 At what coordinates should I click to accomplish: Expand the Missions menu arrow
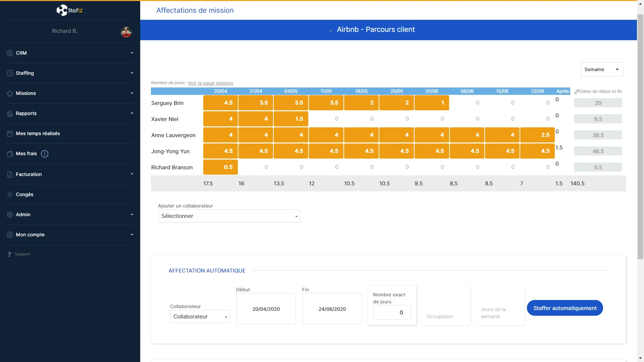pos(132,93)
